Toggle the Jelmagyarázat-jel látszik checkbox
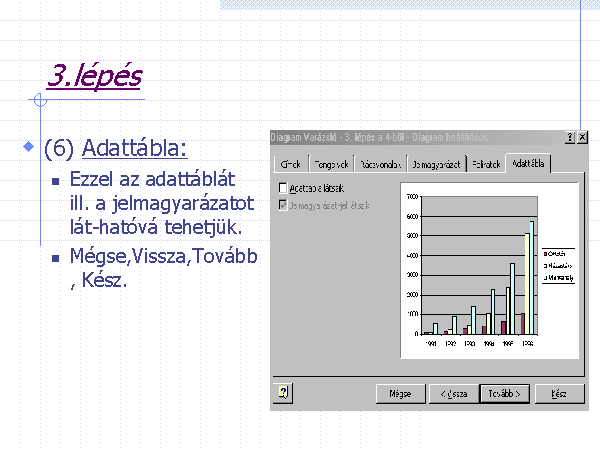The image size is (600, 450). click(283, 205)
